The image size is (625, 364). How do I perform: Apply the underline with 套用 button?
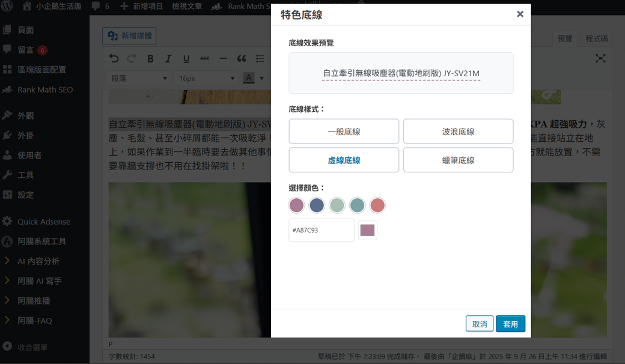(x=510, y=324)
